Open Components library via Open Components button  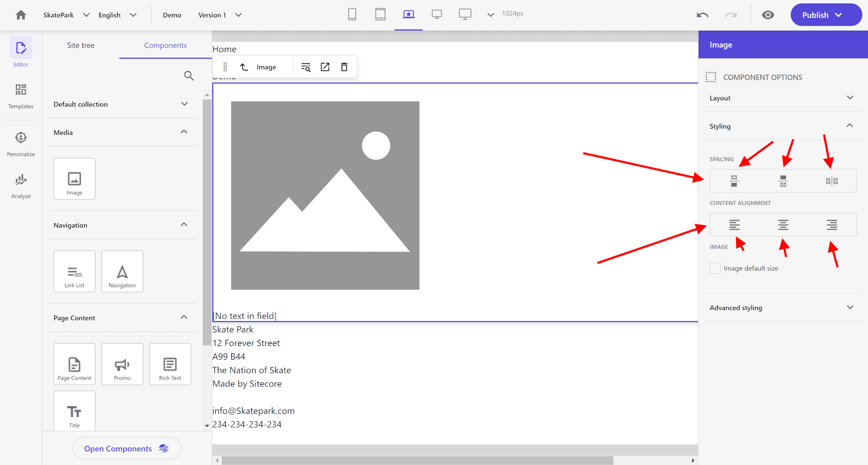pyautogui.click(x=127, y=448)
